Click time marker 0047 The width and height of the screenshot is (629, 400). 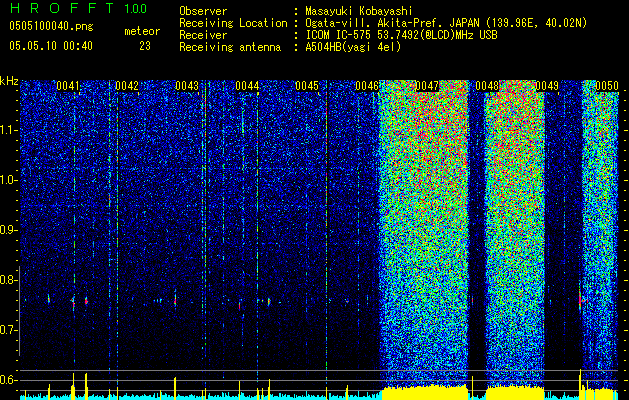point(427,86)
